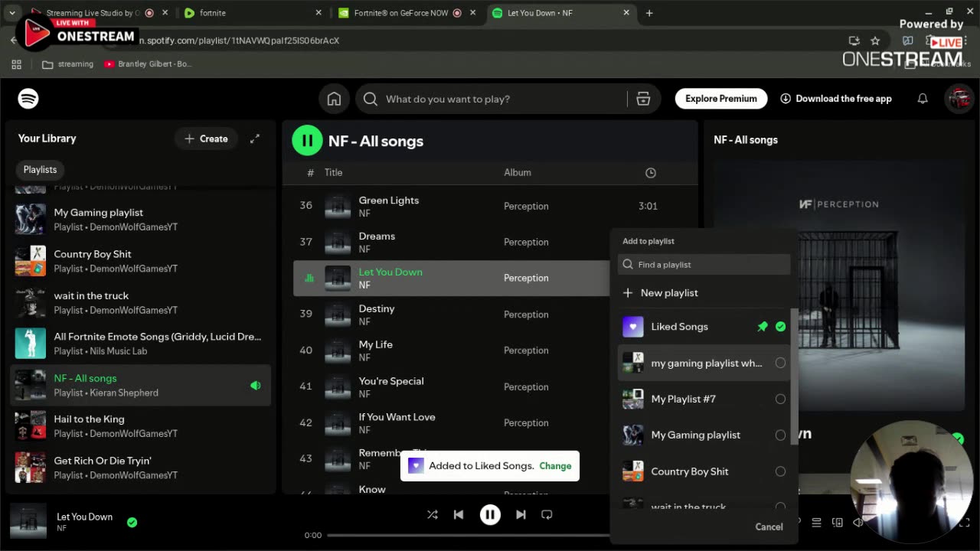Click the duration clock column header

pyautogui.click(x=651, y=173)
